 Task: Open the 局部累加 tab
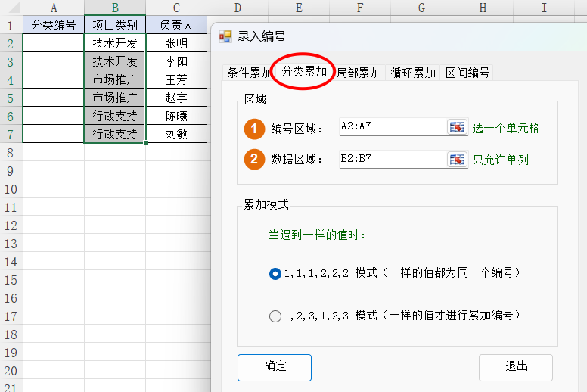(x=359, y=73)
